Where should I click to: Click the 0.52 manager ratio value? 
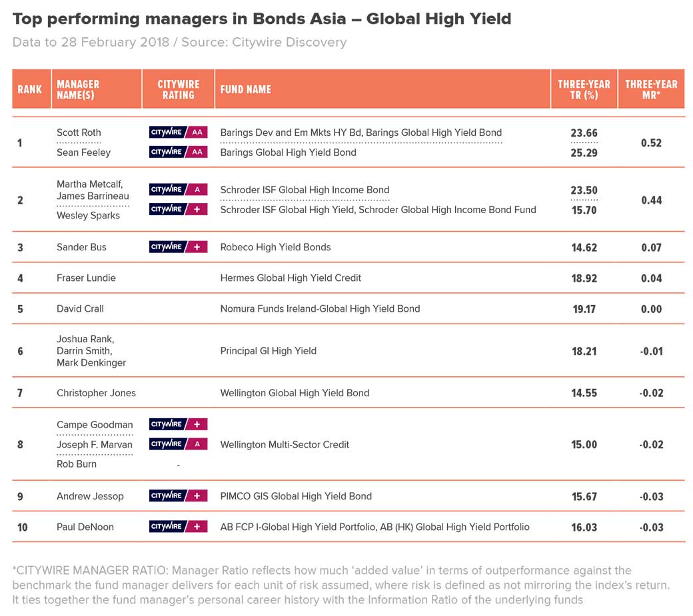pyautogui.click(x=651, y=143)
